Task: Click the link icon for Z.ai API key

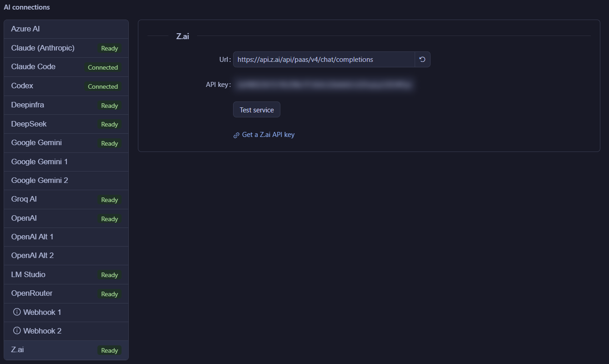Action: (236, 135)
